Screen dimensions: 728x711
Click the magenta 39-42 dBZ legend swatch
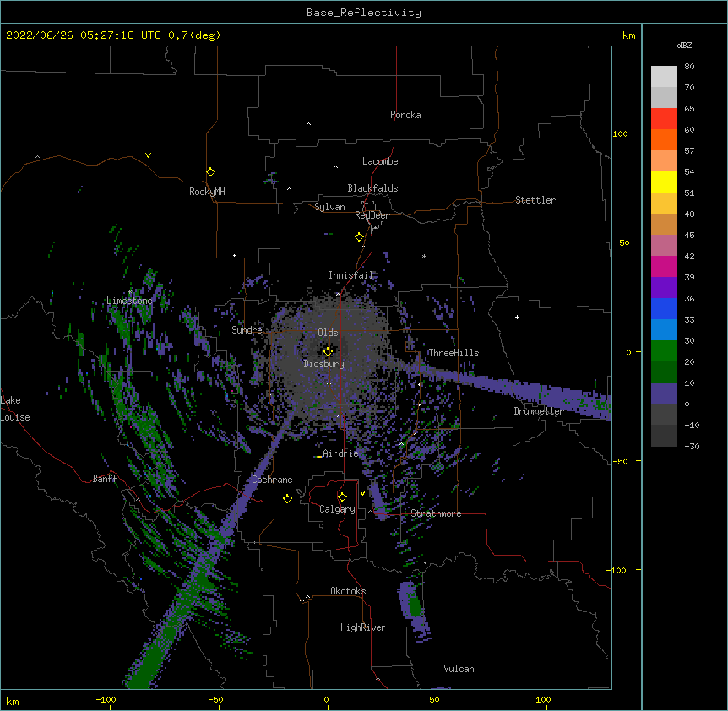click(x=664, y=266)
